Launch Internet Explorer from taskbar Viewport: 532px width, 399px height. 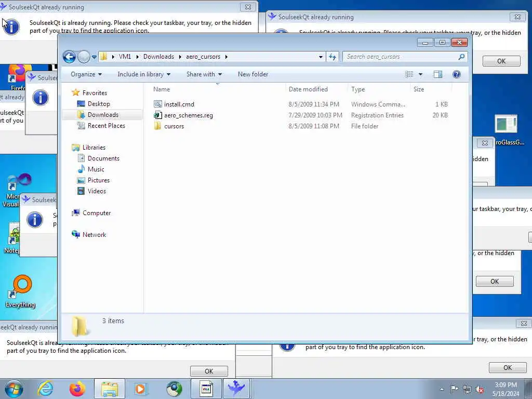(x=46, y=389)
